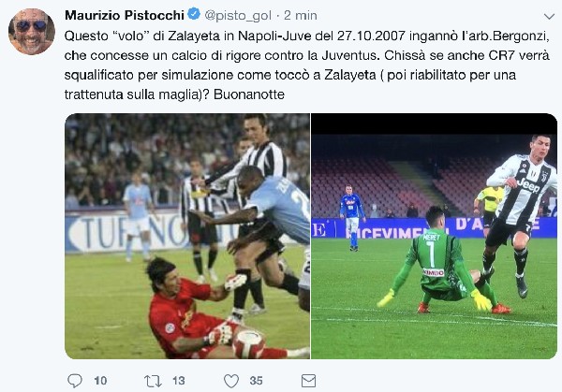Viewport: 562px width, 392px height.
Task: Click the retweet arrows icon
Action: click(x=153, y=381)
